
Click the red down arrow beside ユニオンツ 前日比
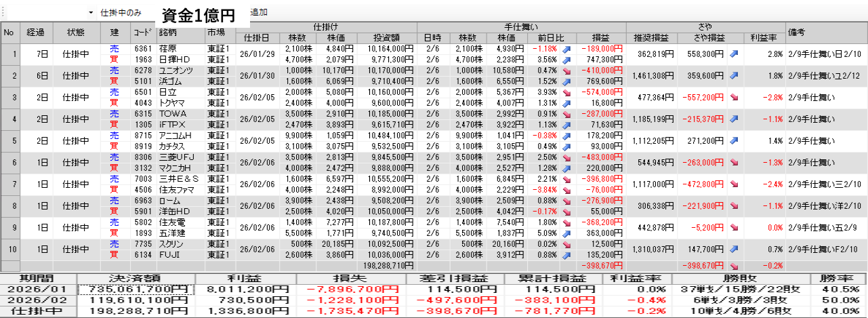[x=566, y=71]
